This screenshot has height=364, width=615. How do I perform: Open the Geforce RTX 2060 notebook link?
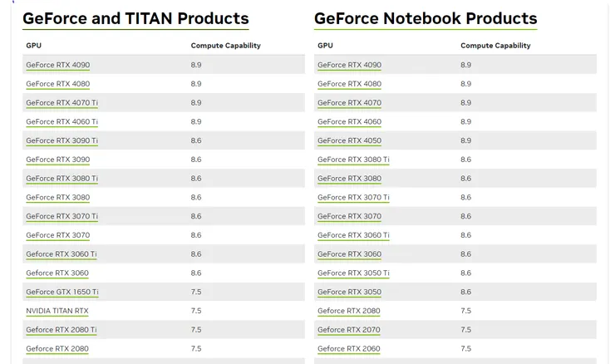pos(348,349)
